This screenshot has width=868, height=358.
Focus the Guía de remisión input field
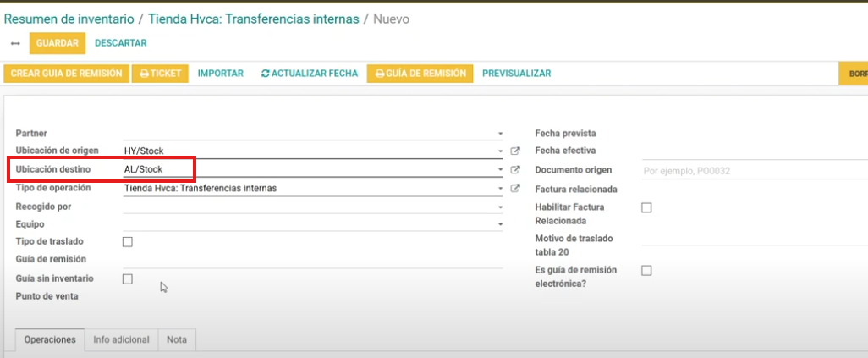[x=313, y=261]
